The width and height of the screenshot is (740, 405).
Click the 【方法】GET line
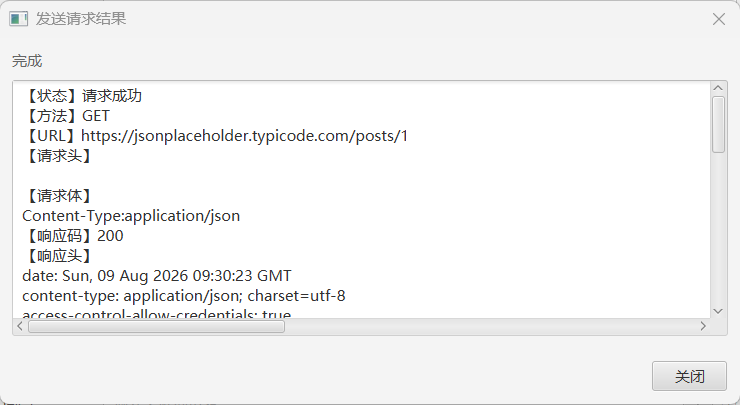point(66,116)
